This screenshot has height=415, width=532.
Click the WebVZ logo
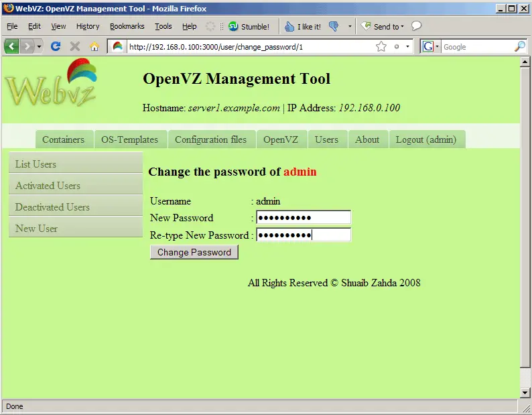tap(51, 83)
